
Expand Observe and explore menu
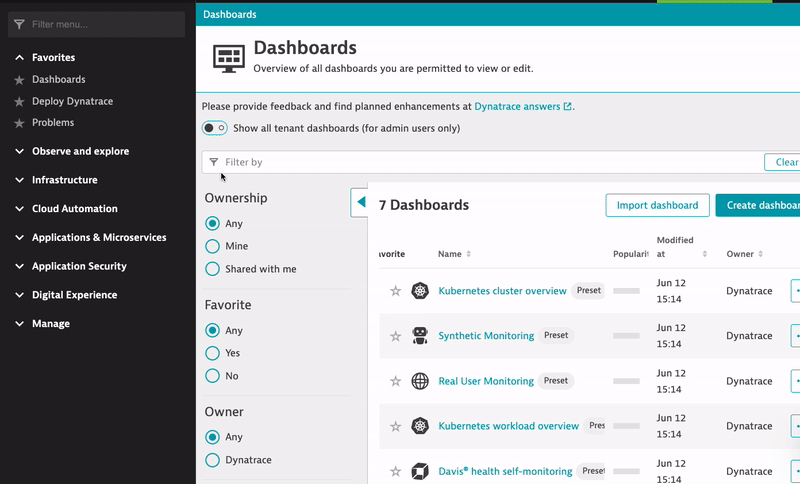tap(19, 151)
